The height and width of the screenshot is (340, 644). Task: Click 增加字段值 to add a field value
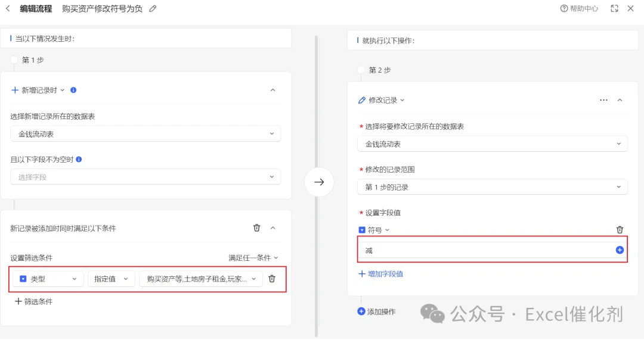(x=380, y=274)
